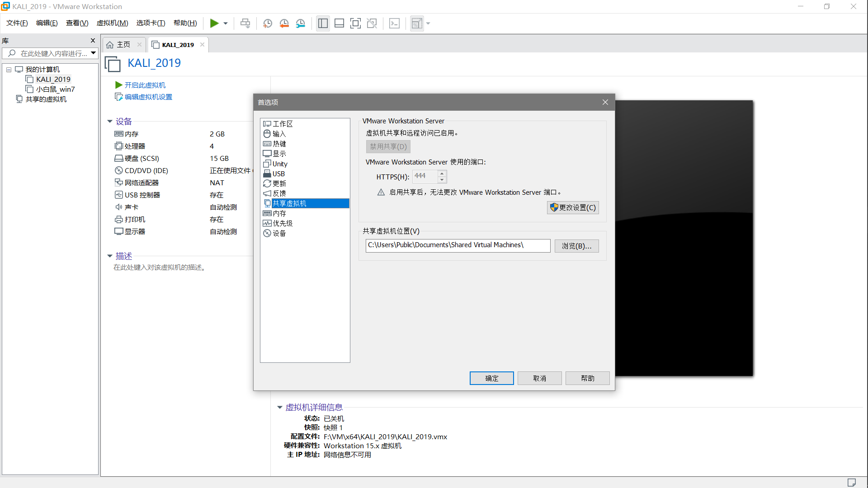Click the revert to snapshot toolbar icon
Viewport: 868px width, 488px height.
tap(284, 23)
